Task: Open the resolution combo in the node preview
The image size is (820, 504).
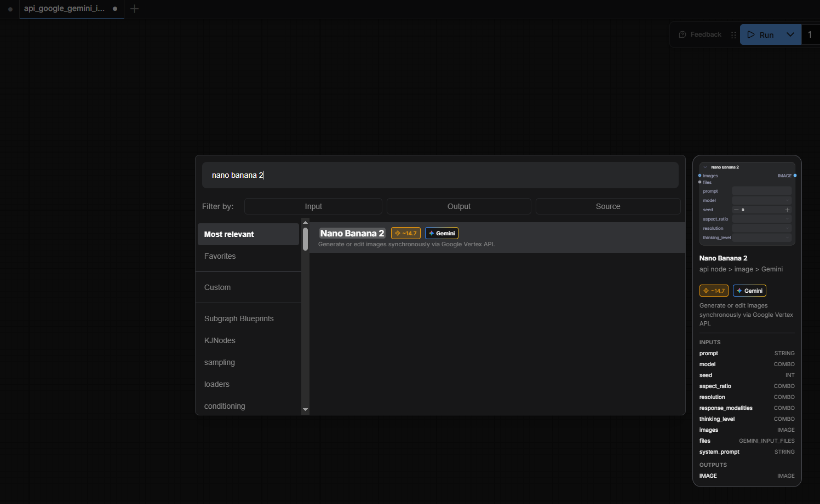Action: 762,228
